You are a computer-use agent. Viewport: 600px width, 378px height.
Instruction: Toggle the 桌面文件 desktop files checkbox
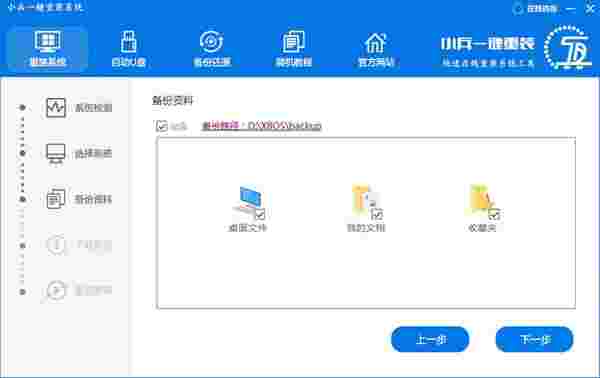(260, 215)
